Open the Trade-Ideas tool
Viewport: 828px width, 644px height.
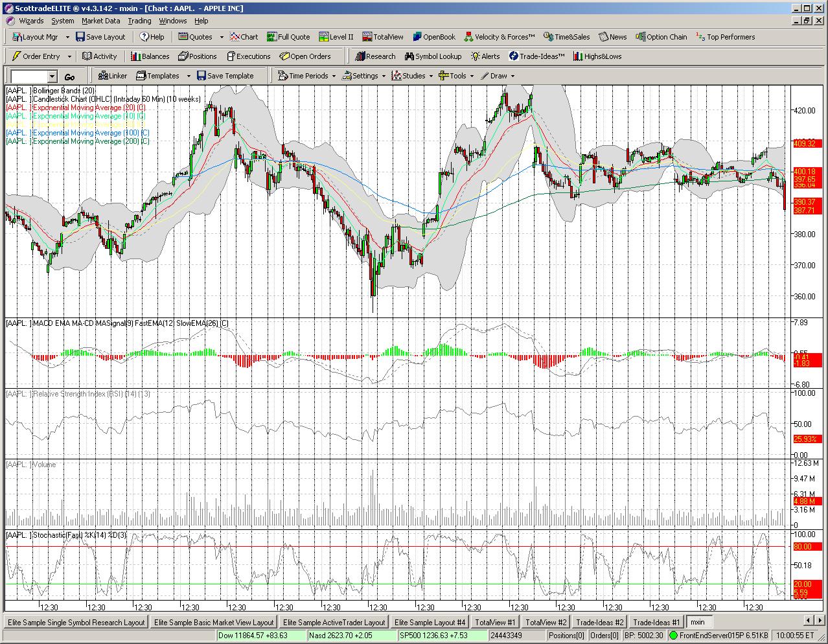coord(536,56)
